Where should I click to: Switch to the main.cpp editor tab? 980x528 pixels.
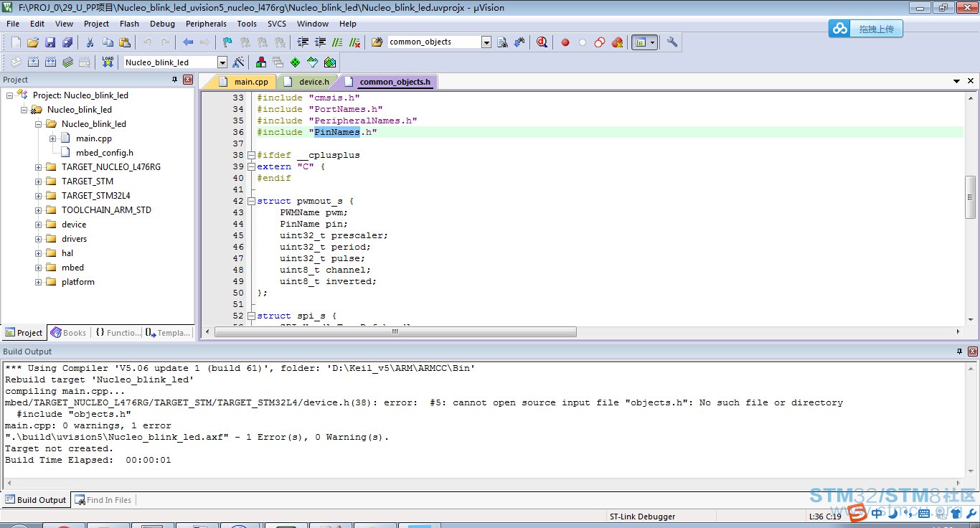244,82
